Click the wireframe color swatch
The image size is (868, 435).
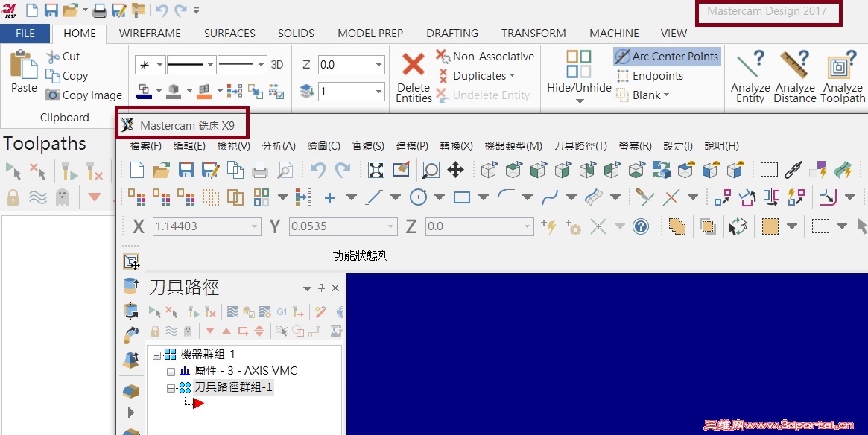pos(145,92)
